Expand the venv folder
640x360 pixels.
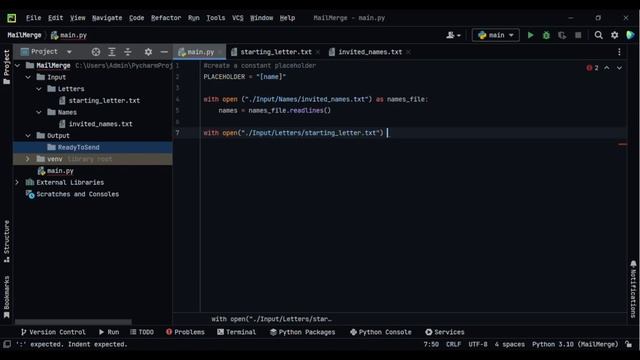pyautogui.click(x=28, y=159)
